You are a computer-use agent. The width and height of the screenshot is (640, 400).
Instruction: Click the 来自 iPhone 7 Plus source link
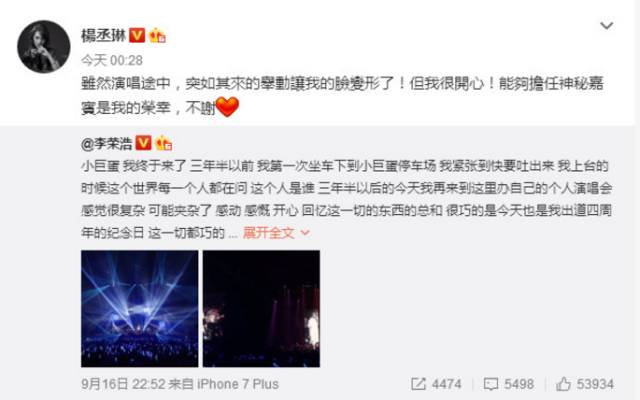[224, 384]
